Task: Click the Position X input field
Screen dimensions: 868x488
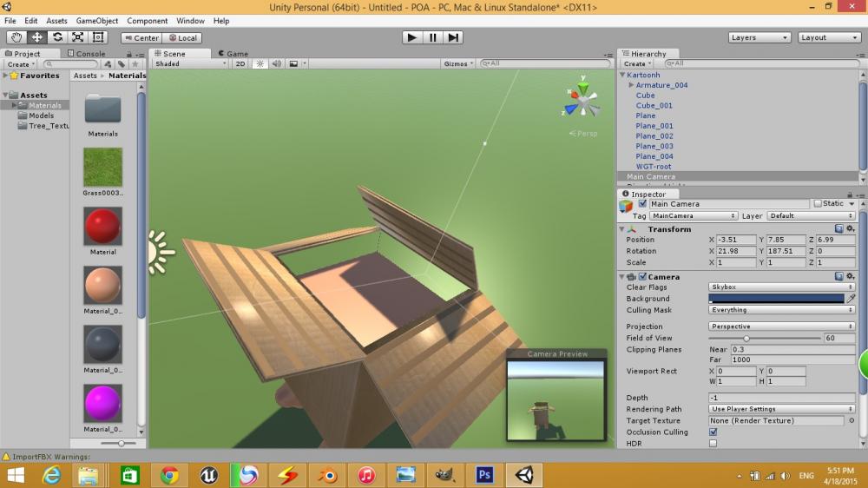Action: pos(736,240)
